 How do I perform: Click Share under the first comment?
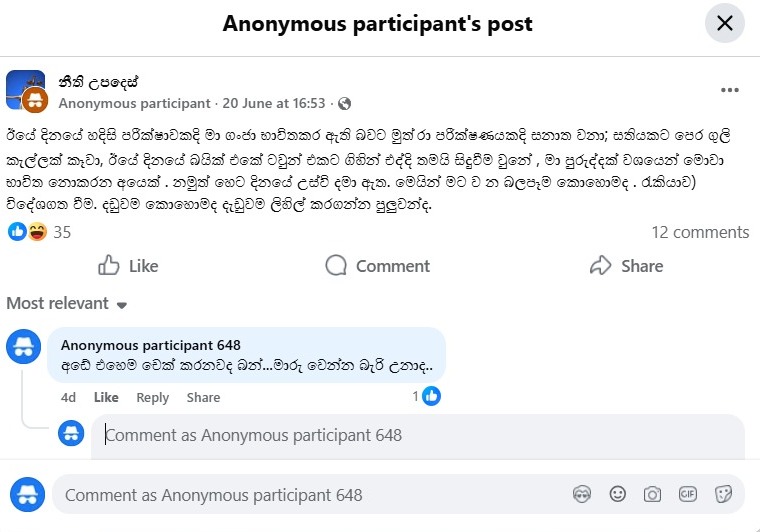(203, 397)
